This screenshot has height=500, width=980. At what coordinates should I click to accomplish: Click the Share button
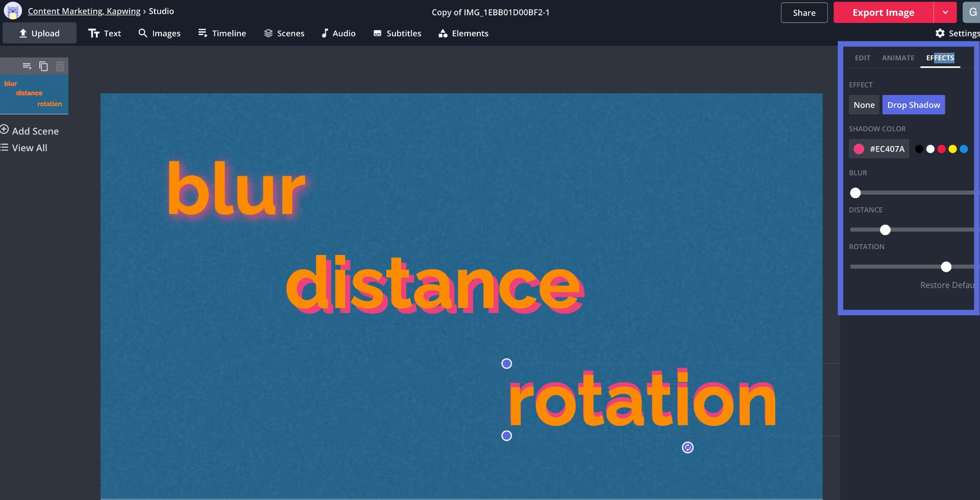tap(804, 12)
